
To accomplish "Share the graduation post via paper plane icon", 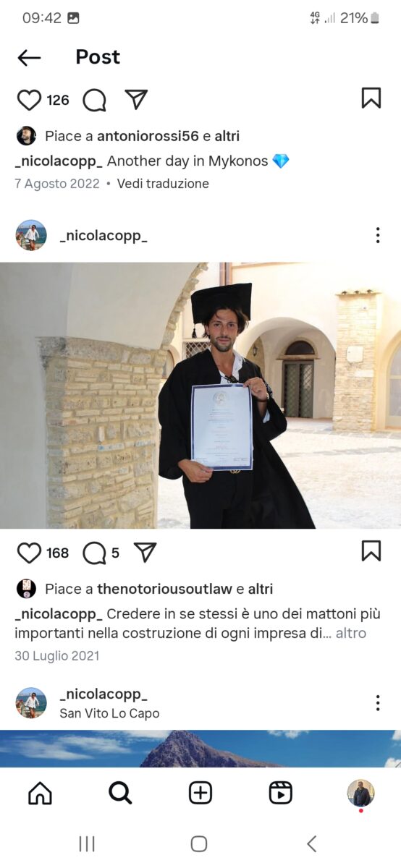I will click(145, 553).
